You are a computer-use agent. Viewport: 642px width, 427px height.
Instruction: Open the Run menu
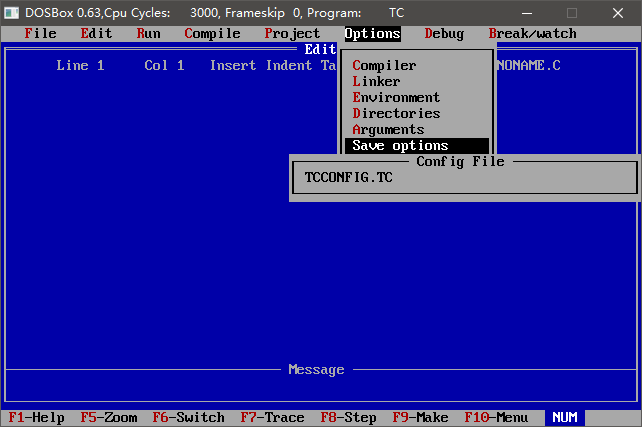coord(148,34)
